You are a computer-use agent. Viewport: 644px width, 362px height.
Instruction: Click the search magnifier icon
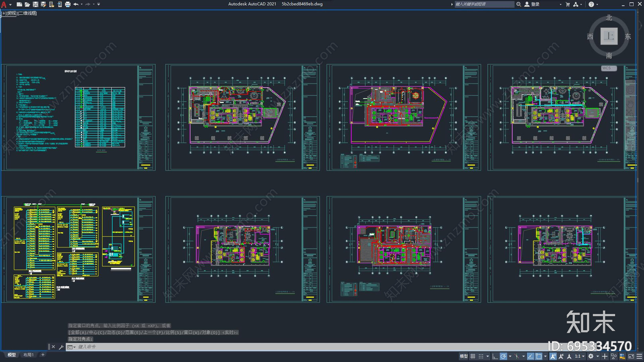tap(519, 4)
